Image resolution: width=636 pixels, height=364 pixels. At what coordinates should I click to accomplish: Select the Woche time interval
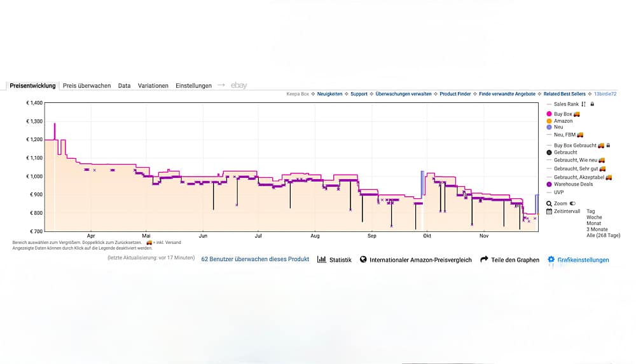[594, 217]
